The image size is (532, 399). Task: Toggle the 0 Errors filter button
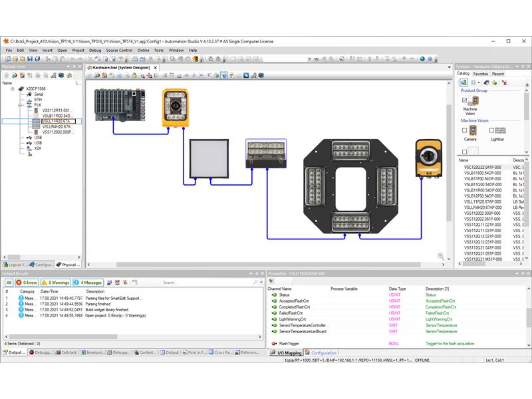(27, 282)
